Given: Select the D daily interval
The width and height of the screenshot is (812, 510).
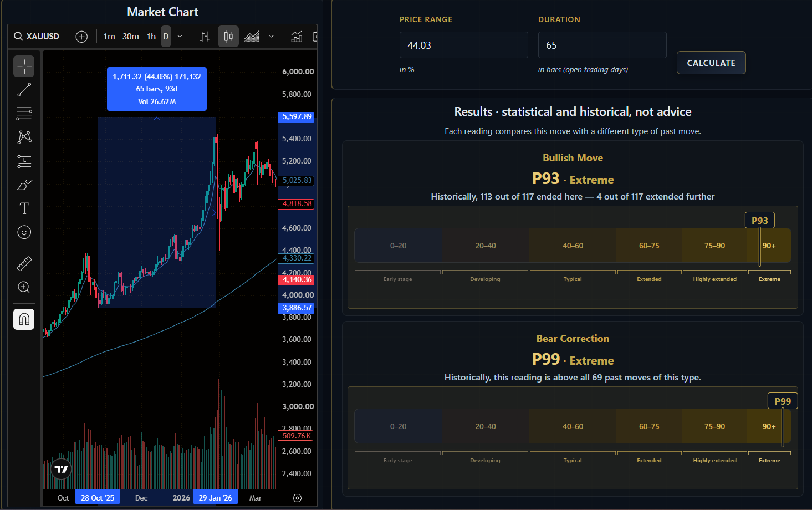Looking at the screenshot, I should (x=166, y=37).
